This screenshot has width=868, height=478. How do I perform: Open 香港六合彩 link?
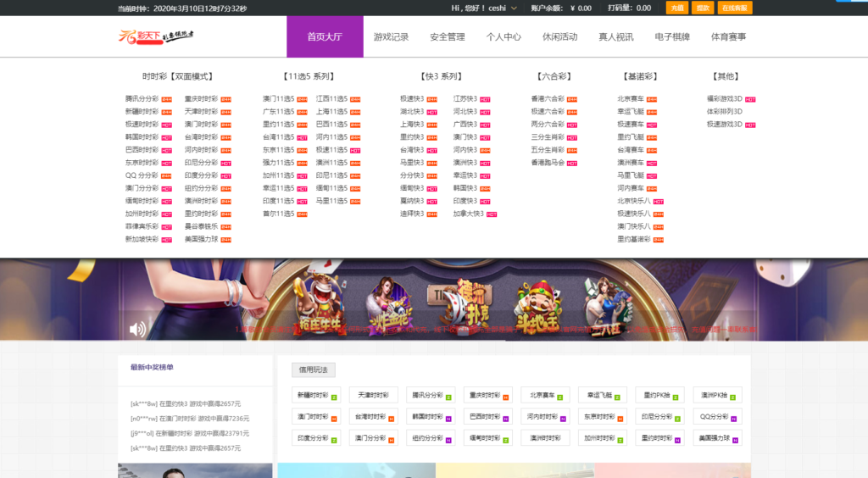pos(548,98)
